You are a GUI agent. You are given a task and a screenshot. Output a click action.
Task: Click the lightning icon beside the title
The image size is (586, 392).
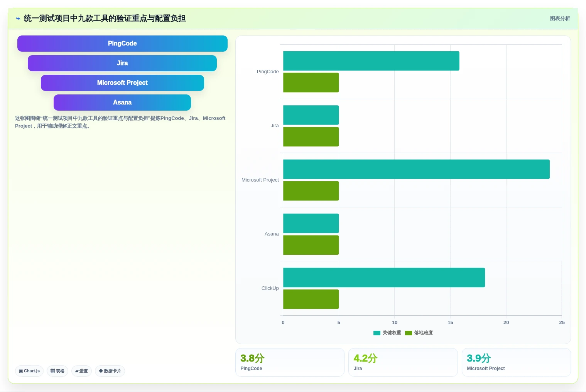point(18,19)
